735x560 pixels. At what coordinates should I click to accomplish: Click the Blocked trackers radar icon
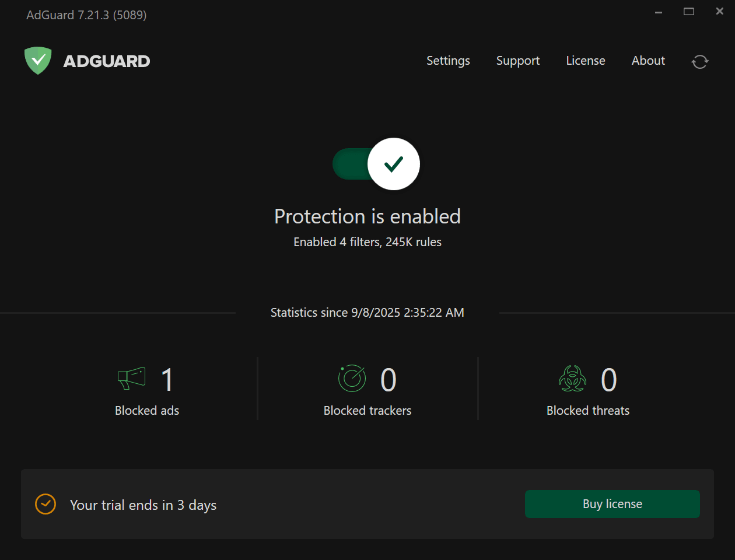coord(352,378)
